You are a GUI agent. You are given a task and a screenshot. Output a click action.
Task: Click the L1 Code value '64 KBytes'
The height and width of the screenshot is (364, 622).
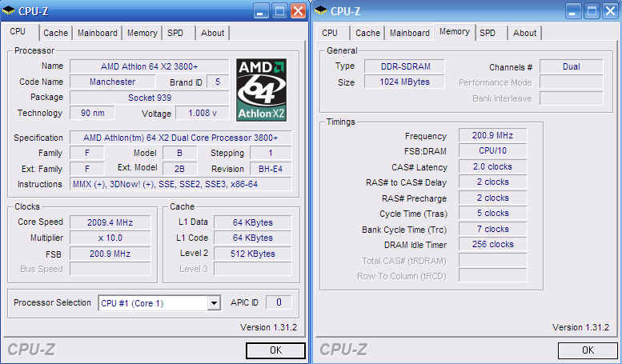(x=253, y=238)
